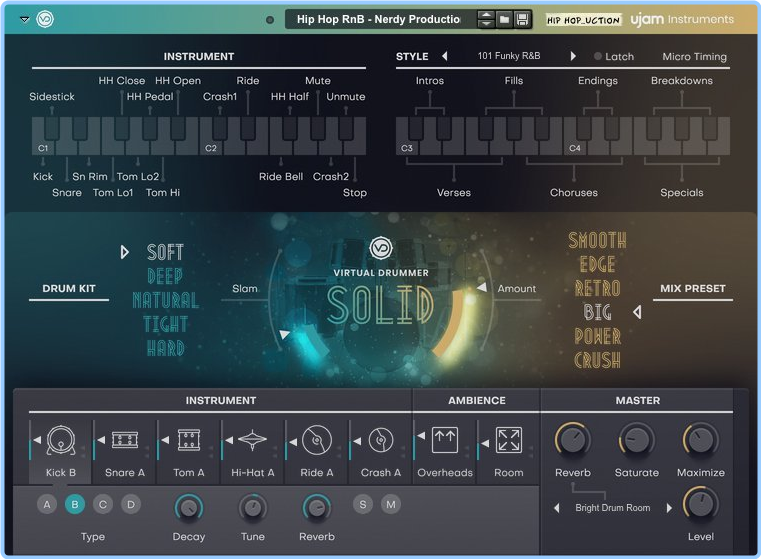Viewport: 761px width, 559px height.
Task: Click the DRUM KIT label
Action: point(69,288)
